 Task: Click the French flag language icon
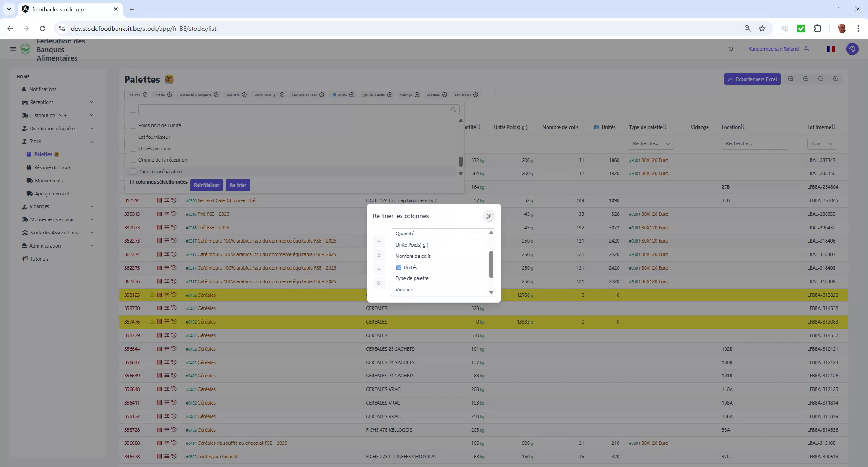(831, 49)
